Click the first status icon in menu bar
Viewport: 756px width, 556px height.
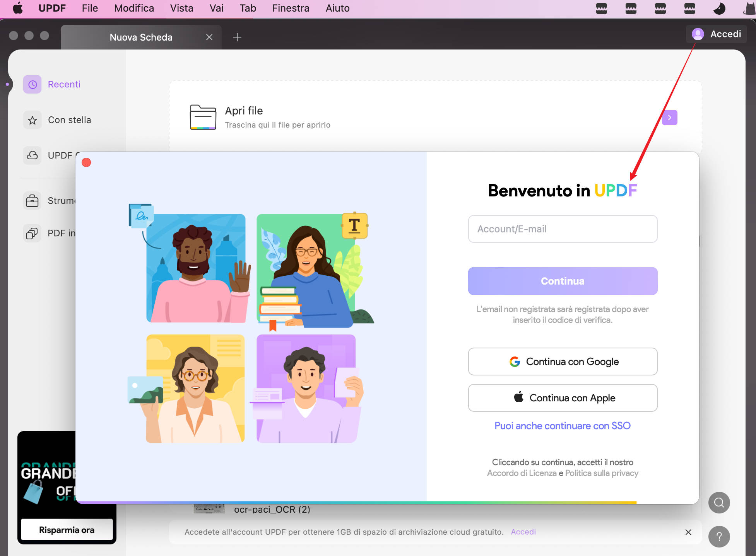click(602, 8)
